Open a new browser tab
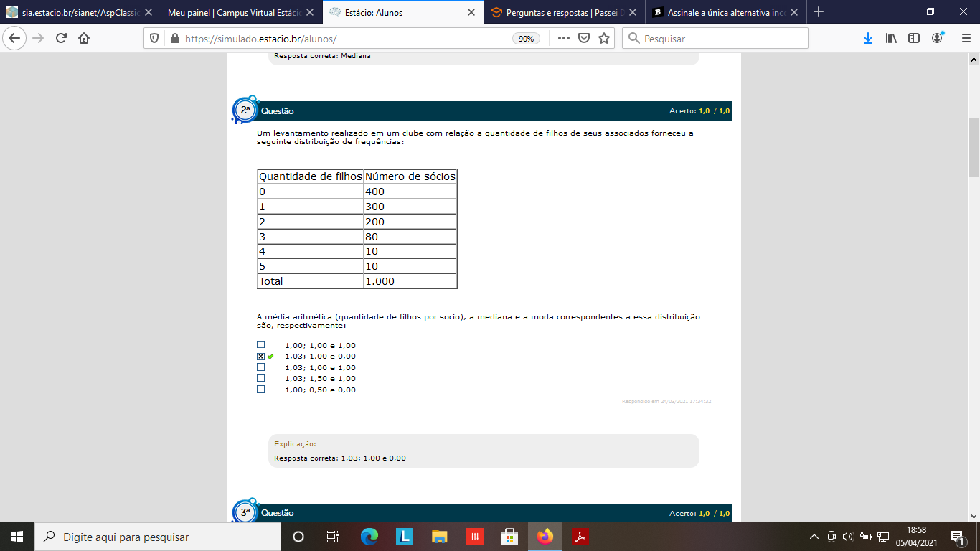Image resolution: width=980 pixels, height=551 pixels. pyautogui.click(x=819, y=12)
